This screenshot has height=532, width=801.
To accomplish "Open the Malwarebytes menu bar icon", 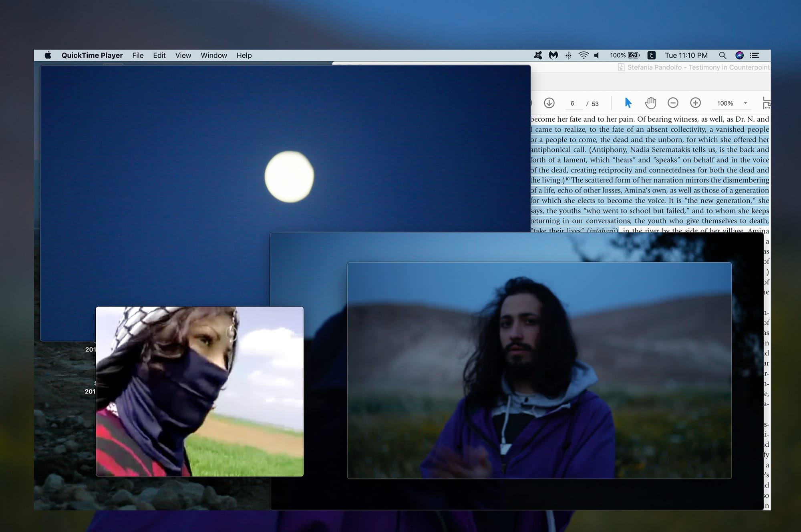I will [553, 55].
